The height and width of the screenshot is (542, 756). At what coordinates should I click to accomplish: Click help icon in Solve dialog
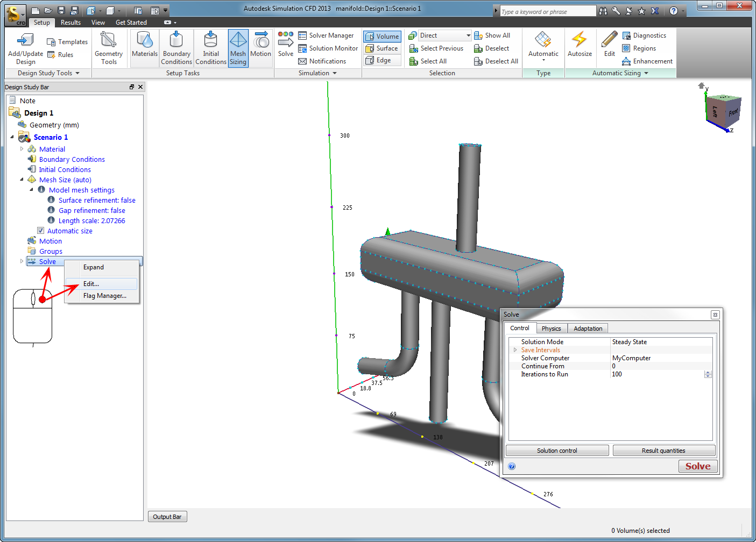click(x=512, y=466)
